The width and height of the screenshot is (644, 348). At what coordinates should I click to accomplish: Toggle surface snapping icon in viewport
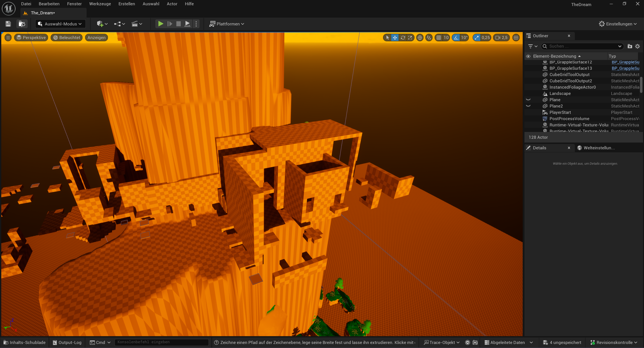click(x=429, y=38)
